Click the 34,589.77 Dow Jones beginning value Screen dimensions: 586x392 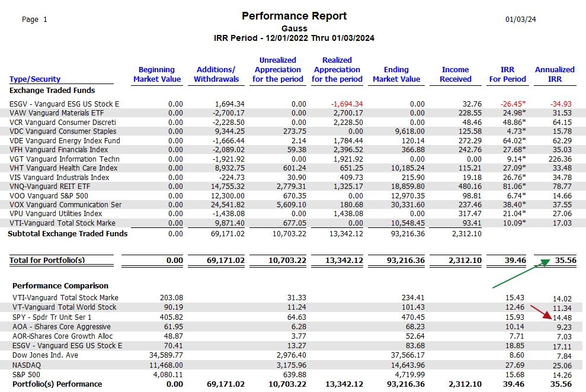click(166, 355)
